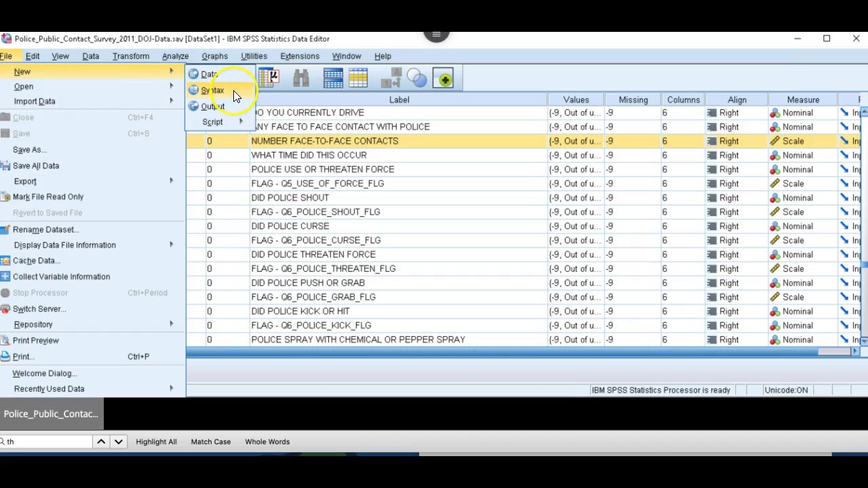The height and width of the screenshot is (488, 868).
Task: Toggle Match Case in the find bar
Action: pos(211,442)
